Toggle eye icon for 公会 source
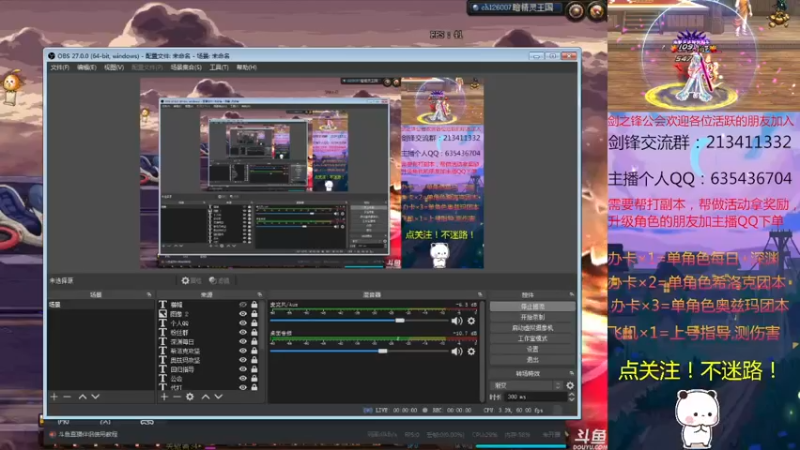 243,379
